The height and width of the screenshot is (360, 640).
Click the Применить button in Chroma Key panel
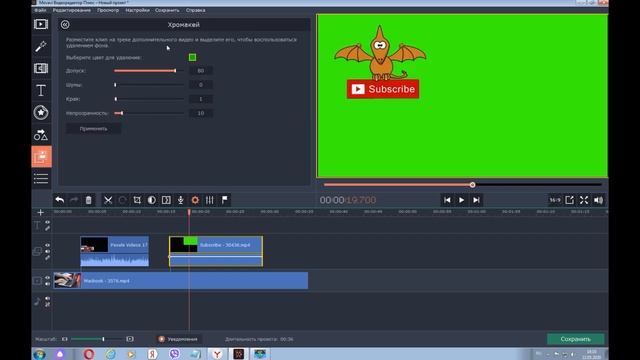(93, 129)
